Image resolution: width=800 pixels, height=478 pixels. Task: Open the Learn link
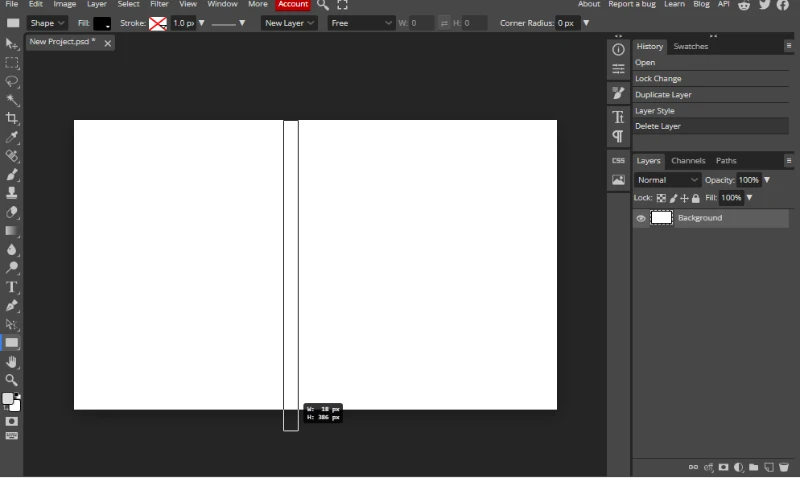pyautogui.click(x=674, y=4)
